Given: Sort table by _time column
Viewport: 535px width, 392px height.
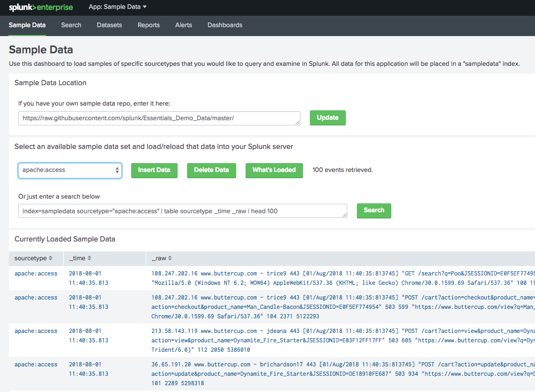Looking at the screenshot, I should tap(80, 258).
